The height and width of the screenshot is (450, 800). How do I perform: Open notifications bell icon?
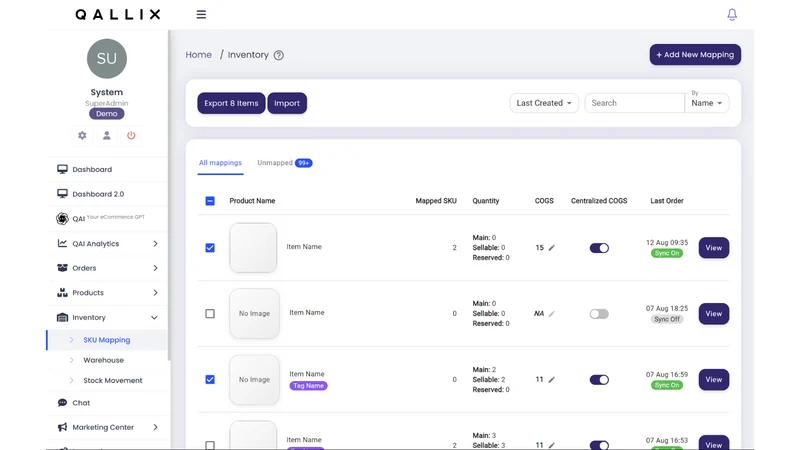coord(732,14)
